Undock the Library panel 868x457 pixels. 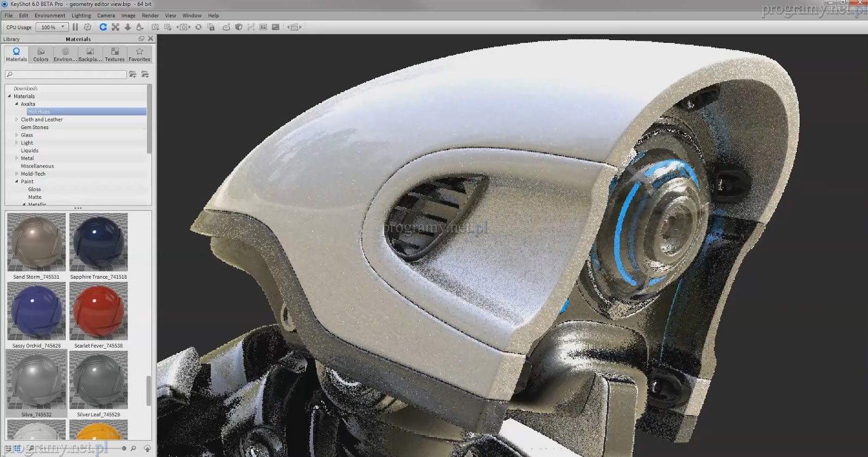[142, 38]
